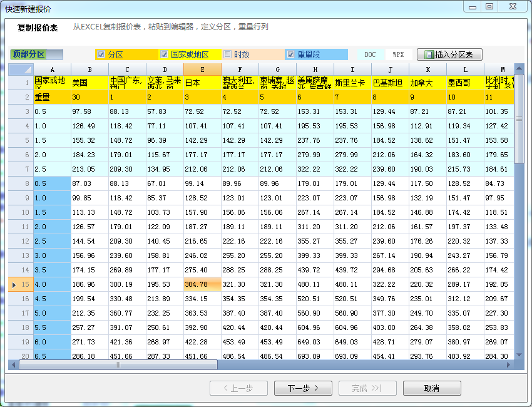Toggle the 顶部分区 switch
Screen dimensions: 532x407
tap(37, 54)
